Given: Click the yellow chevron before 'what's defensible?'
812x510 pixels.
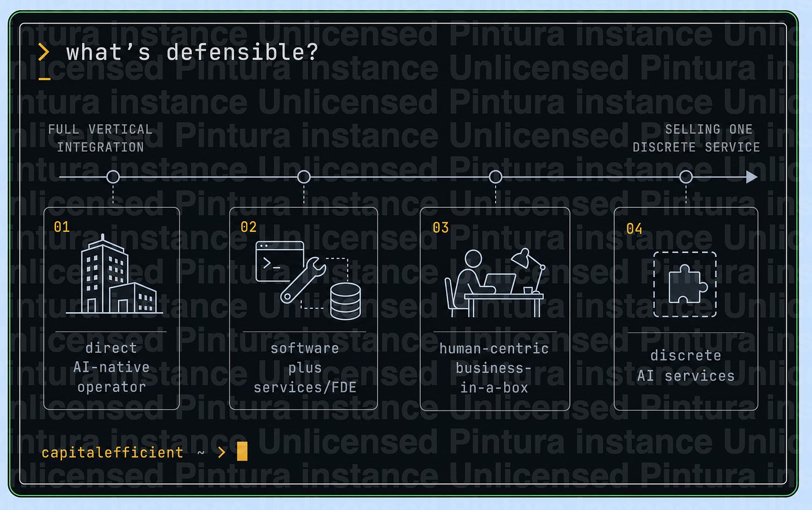Looking at the screenshot, I should (43, 52).
